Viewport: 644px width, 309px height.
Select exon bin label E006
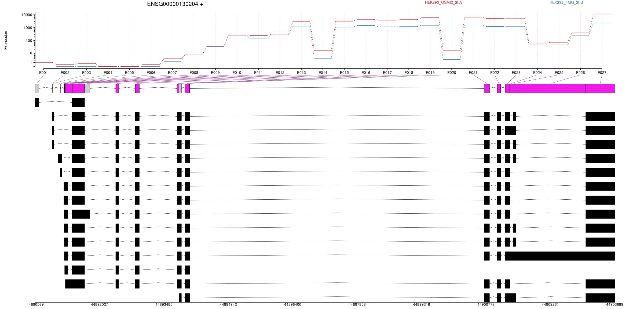(x=151, y=73)
